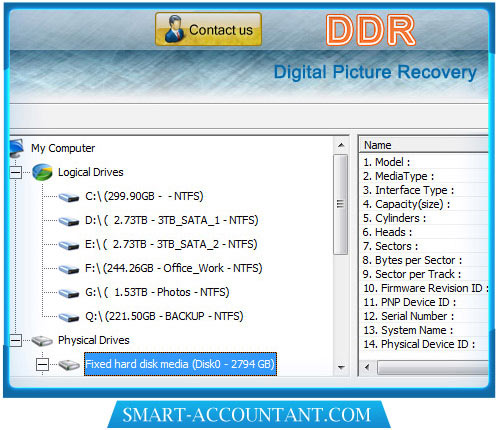
Task: Click the vertical scrollbar thumb in drive tree
Action: (341, 204)
